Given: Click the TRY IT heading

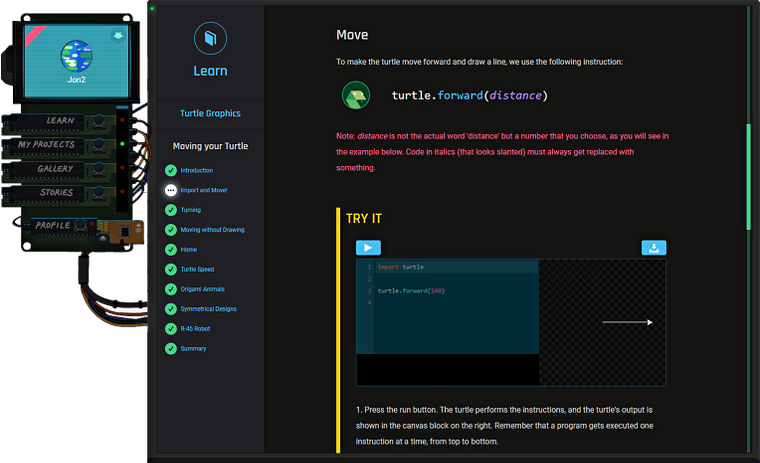Looking at the screenshot, I should [364, 219].
